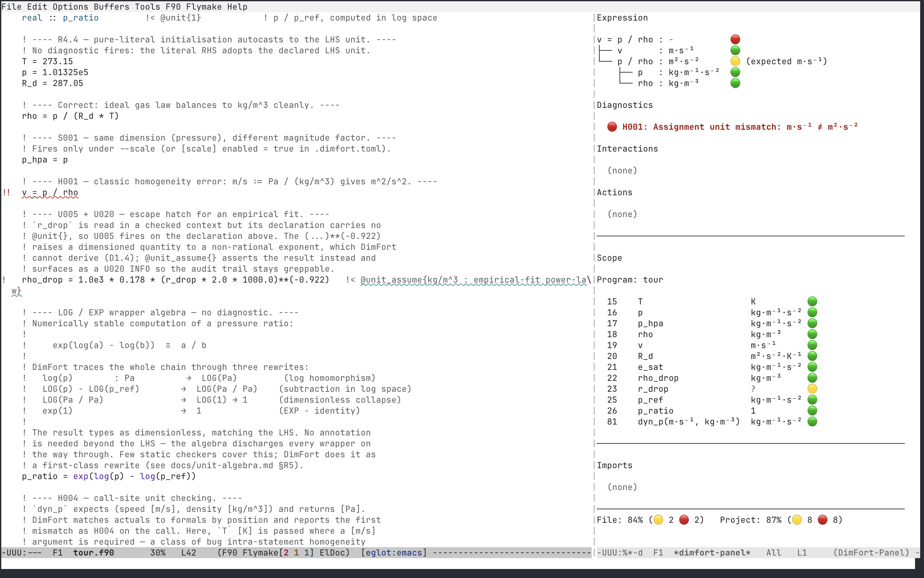This screenshot has width=924, height=578.
Task: Click the green status dot for scope row 19 v
Action: click(812, 345)
